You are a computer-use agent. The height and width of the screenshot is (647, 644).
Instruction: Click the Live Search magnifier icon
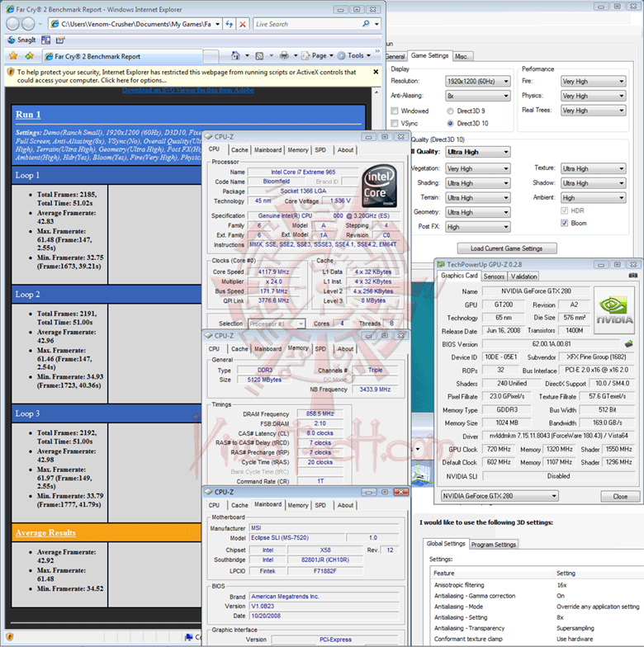click(367, 24)
